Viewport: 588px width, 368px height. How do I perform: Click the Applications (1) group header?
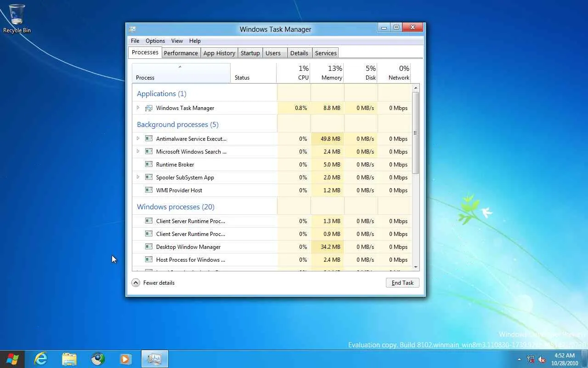pyautogui.click(x=162, y=93)
